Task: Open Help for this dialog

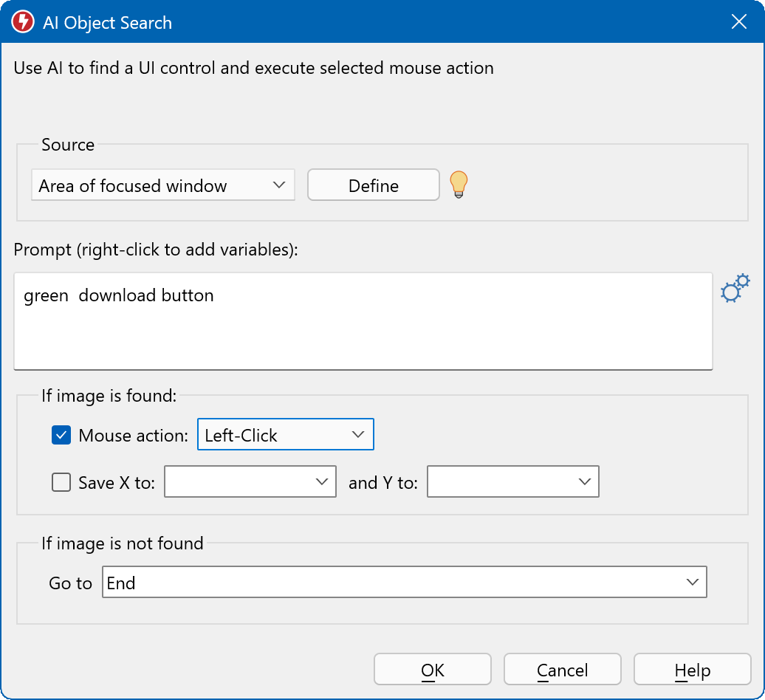Action: pos(692,670)
